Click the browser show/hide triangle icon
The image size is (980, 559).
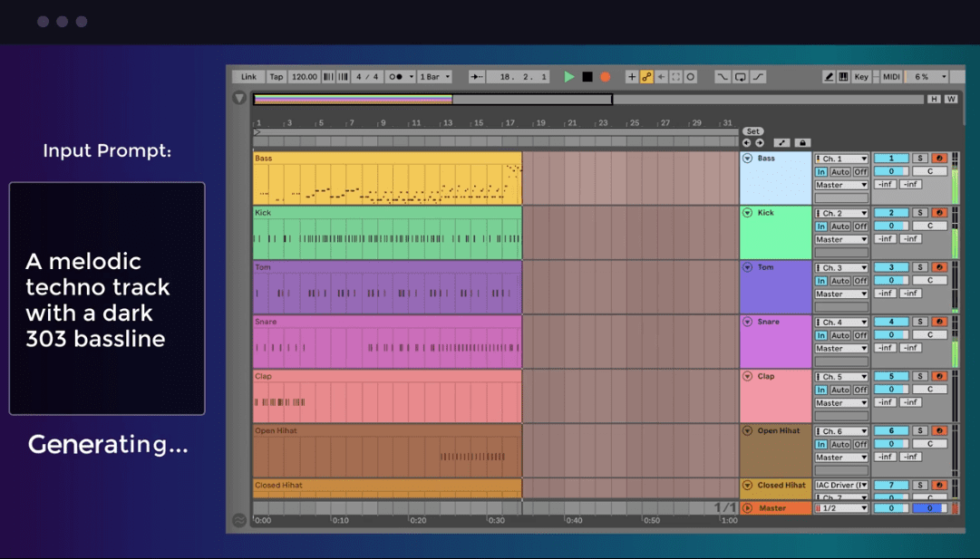[238, 98]
